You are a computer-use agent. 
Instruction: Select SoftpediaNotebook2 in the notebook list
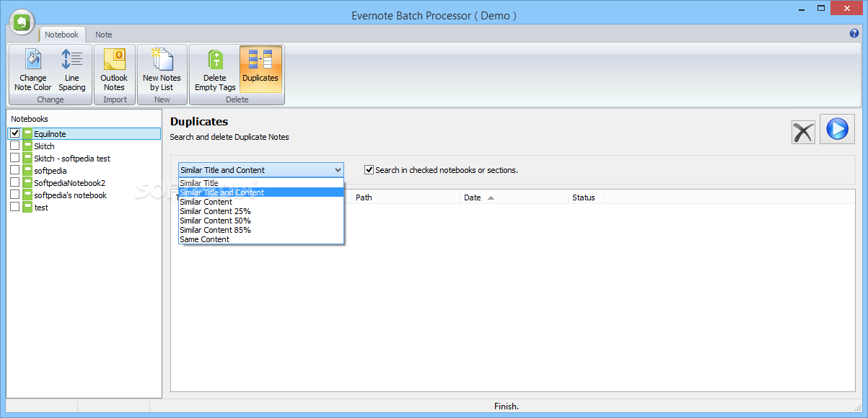(84, 183)
